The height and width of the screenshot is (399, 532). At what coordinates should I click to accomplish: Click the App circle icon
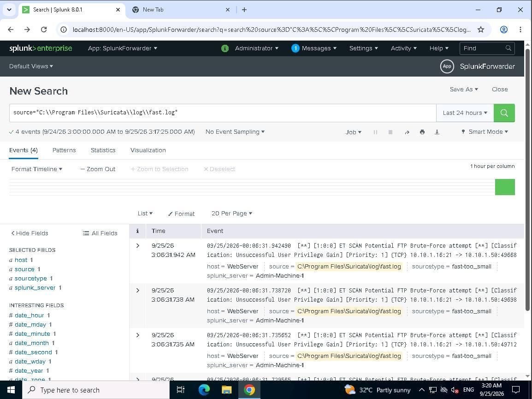[x=447, y=66]
